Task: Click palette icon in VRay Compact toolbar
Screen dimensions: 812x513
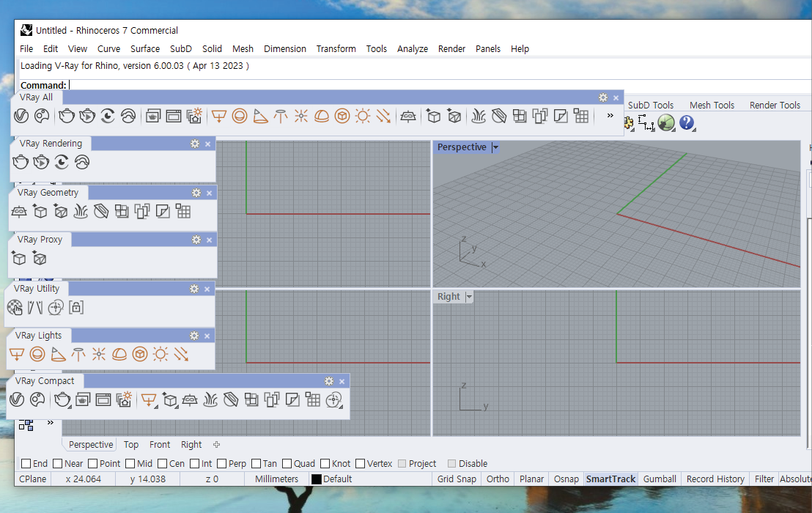Action: [x=37, y=399]
